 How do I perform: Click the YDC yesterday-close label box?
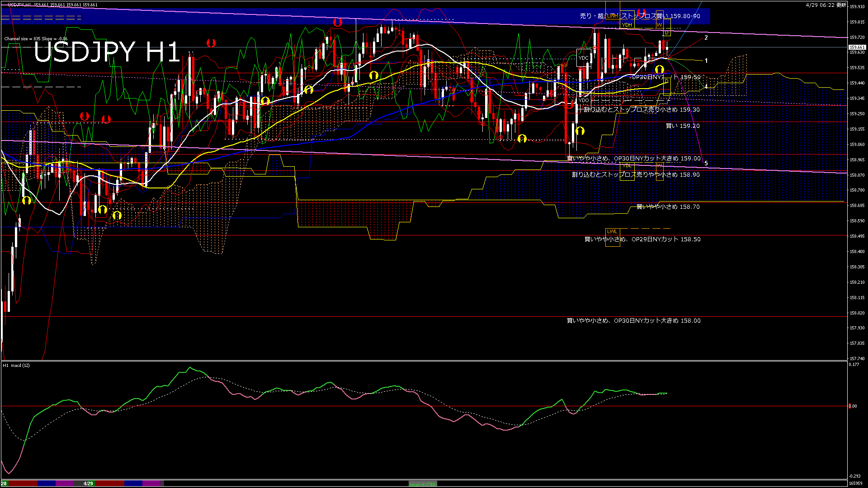click(584, 58)
